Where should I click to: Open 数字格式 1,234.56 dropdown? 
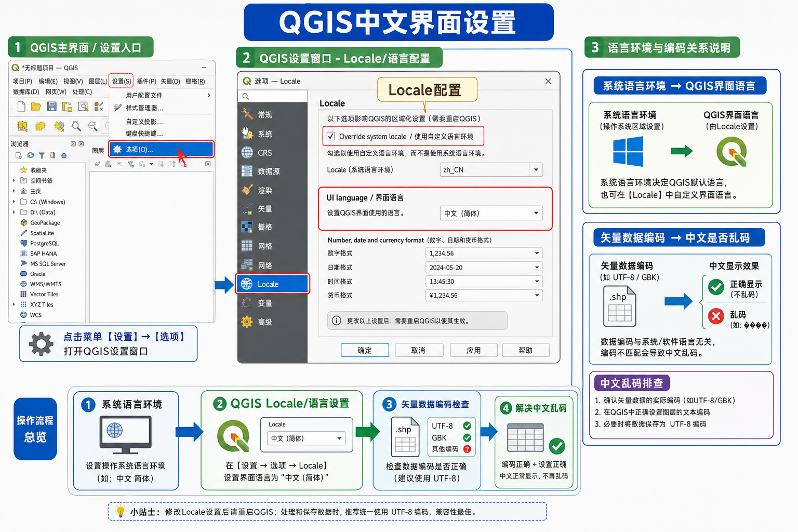[x=484, y=254]
